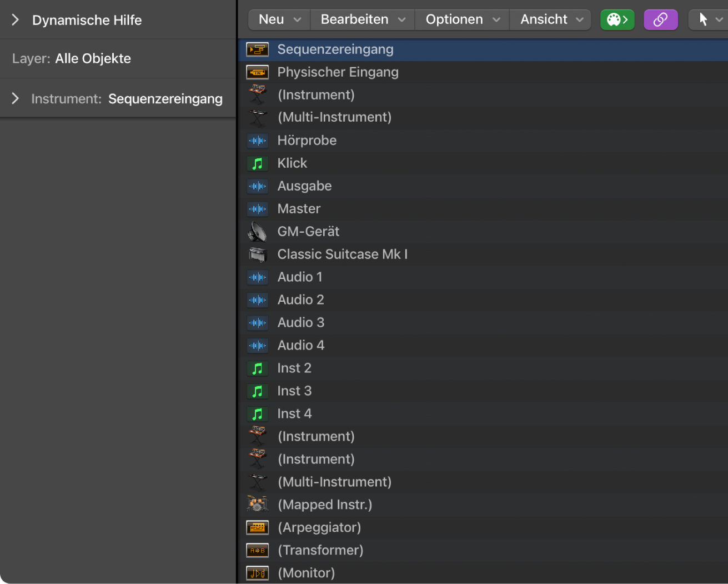
Task: Click the Audio 2 waveform icon
Action: (x=257, y=300)
